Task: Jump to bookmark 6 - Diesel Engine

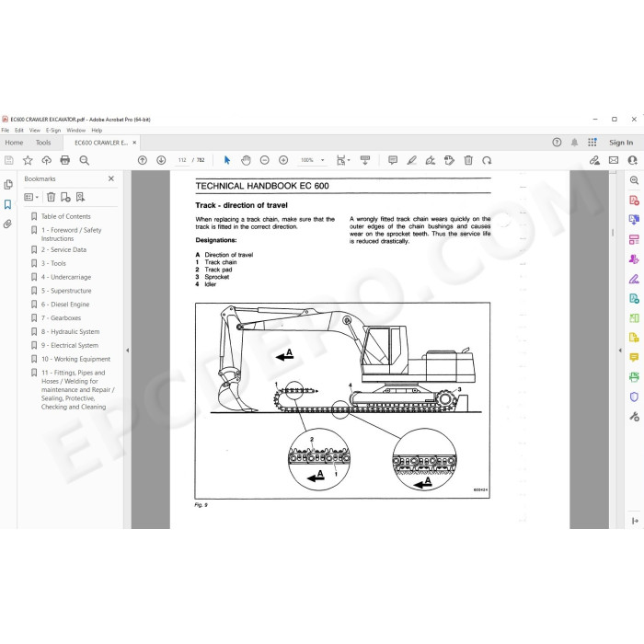Action: [65, 305]
